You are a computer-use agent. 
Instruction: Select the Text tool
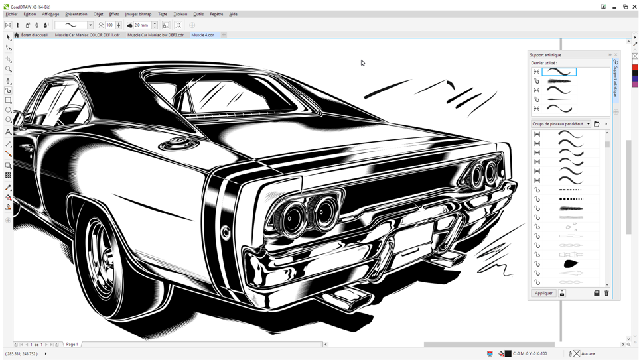[x=8, y=132]
